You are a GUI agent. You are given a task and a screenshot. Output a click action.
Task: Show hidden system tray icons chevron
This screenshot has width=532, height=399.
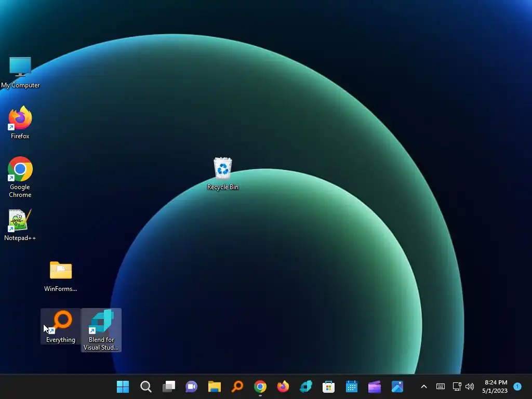coord(424,387)
